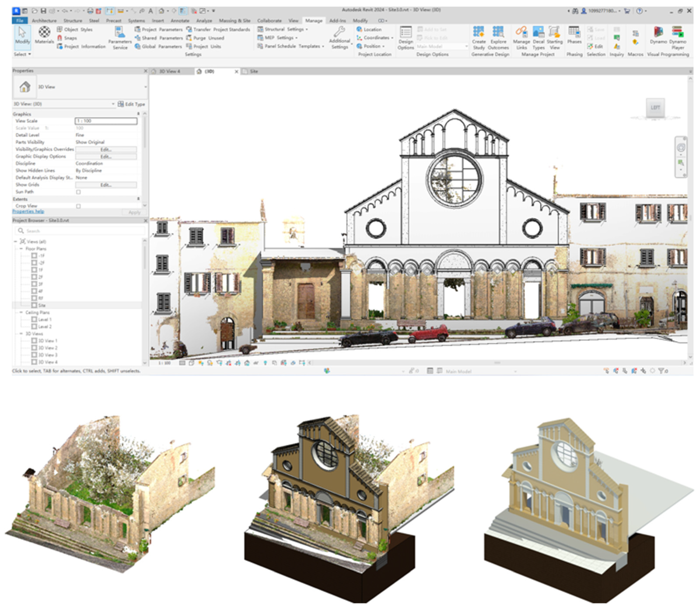Toggle the Crop View checkbox
The image size is (700, 612).
click(78, 206)
